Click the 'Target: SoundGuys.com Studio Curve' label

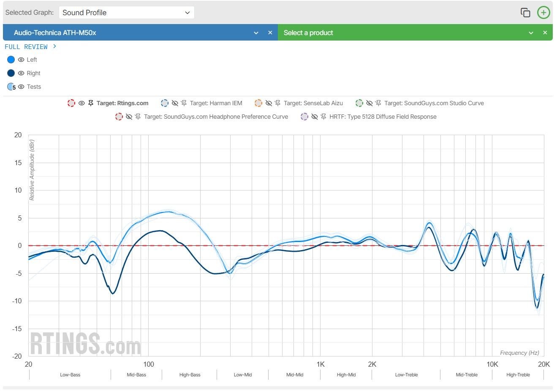434,103
